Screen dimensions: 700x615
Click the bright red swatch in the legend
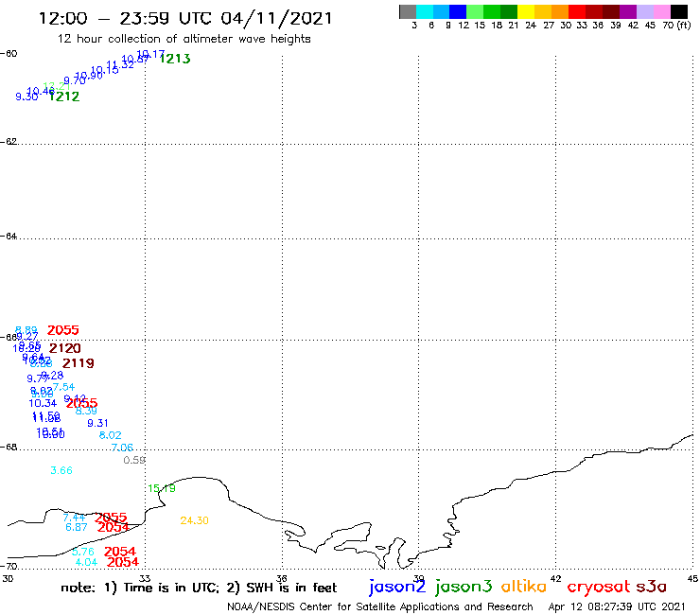point(577,12)
